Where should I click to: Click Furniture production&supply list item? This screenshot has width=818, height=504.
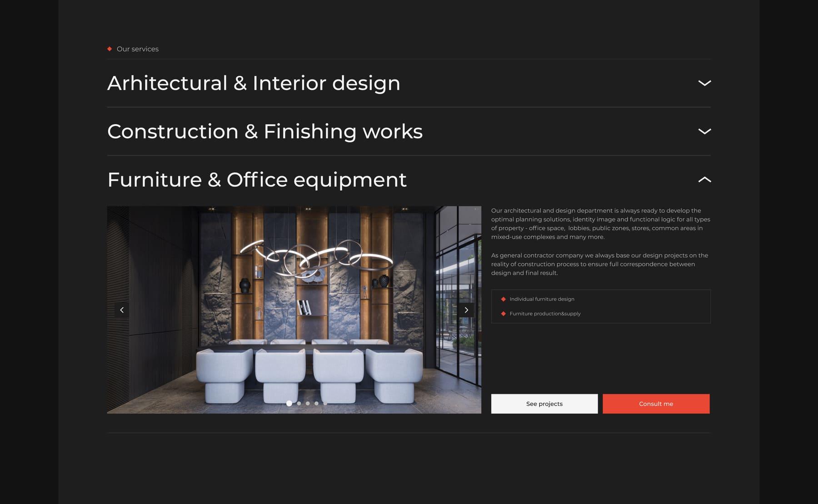[x=541, y=314]
